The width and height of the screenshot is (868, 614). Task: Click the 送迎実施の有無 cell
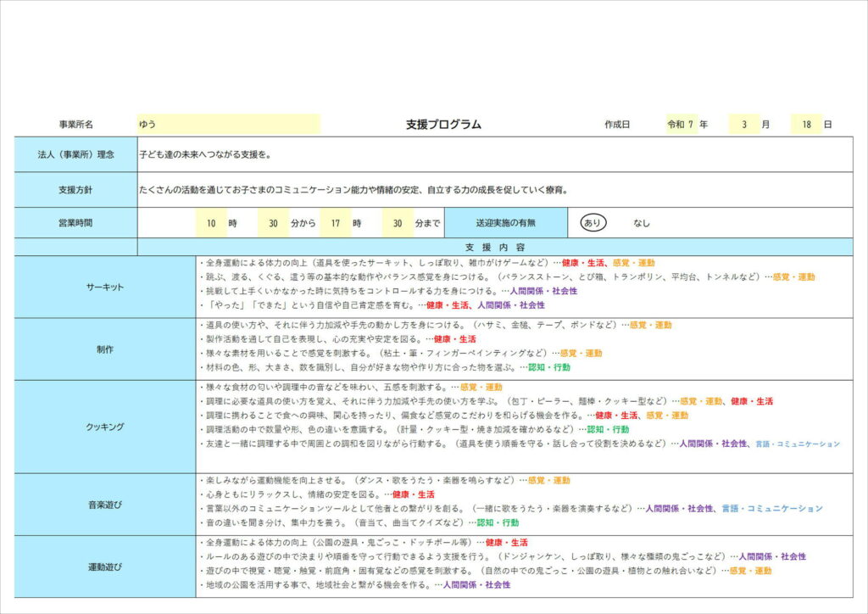pyautogui.click(x=505, y=223)
